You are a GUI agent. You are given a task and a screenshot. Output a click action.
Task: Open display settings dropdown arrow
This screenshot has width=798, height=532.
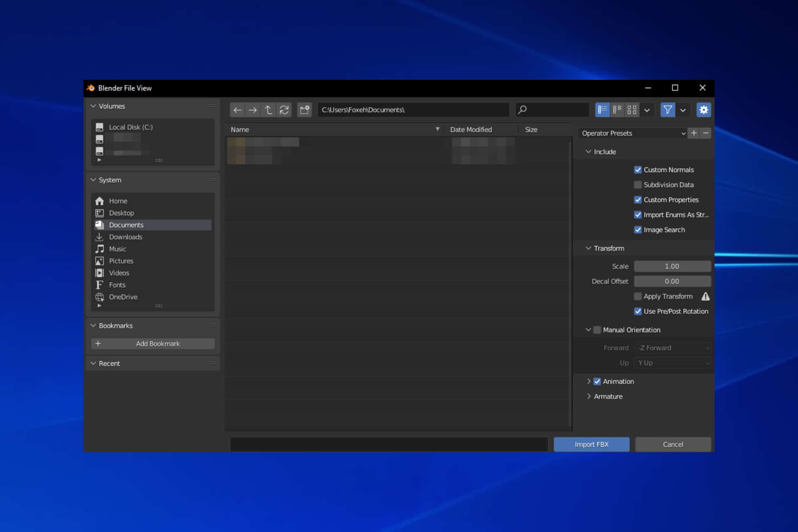[x=647, y=110]
